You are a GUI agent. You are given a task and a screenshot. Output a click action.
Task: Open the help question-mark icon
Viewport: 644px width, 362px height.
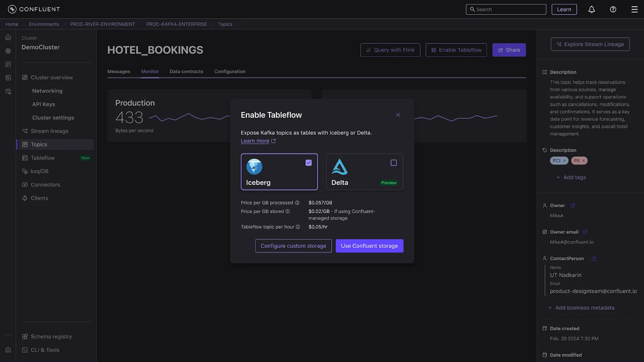point(613,9)
